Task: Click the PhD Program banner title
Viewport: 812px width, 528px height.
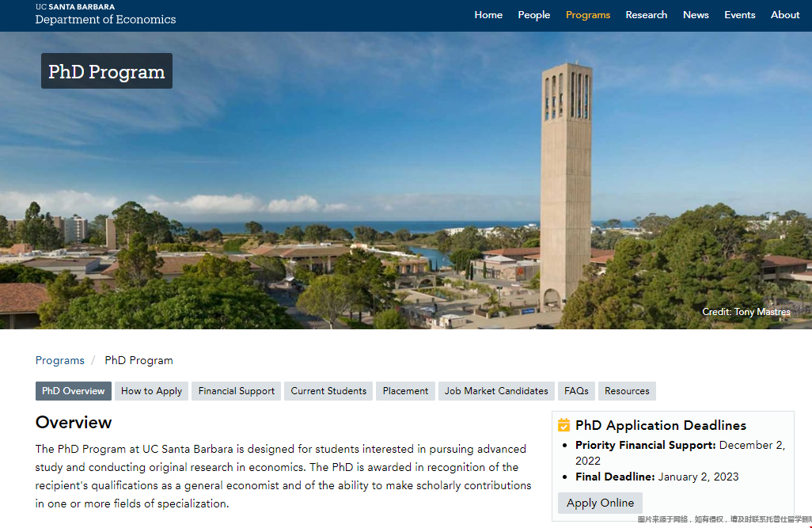Action: click(x=107, y=71)
